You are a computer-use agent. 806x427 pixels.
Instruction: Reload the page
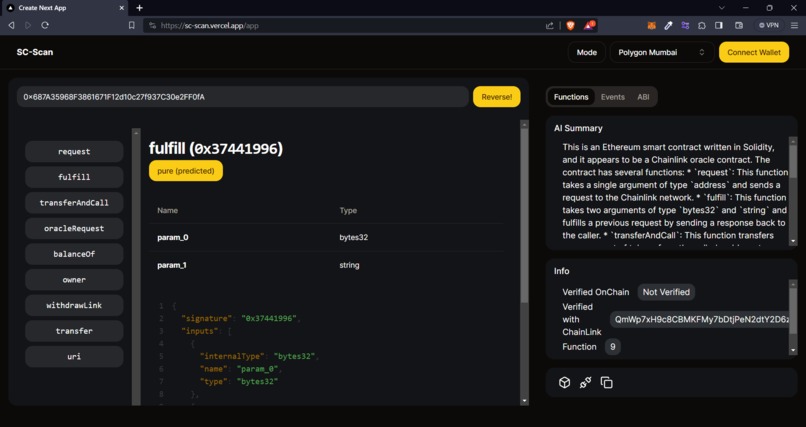pyautogui.click(x=45, y=25)
